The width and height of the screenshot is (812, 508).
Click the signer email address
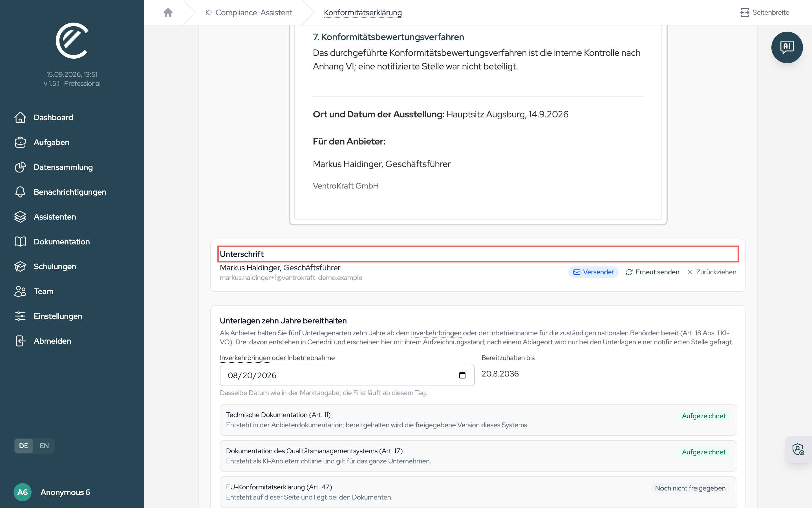(x=291, y=277)
